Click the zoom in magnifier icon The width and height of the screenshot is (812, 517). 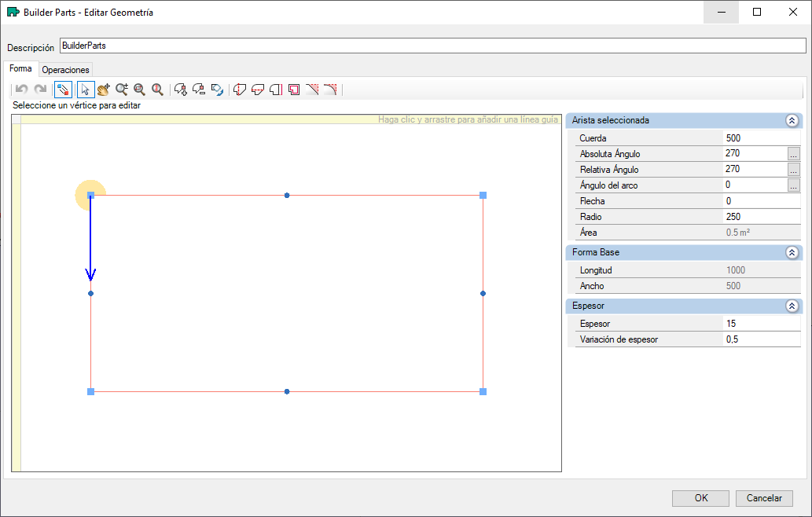click(x=122, y=90)
